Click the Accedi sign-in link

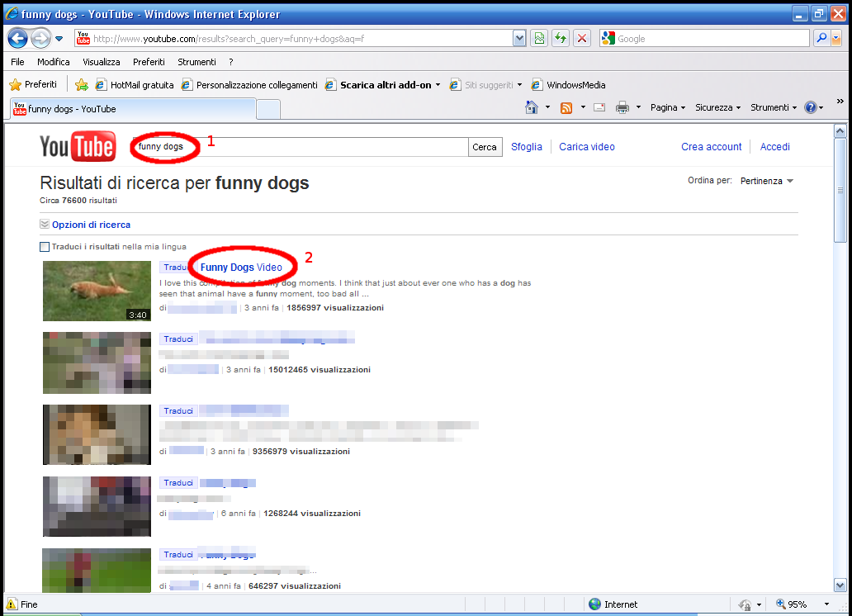pyautogui.click(x=775, y=147)
